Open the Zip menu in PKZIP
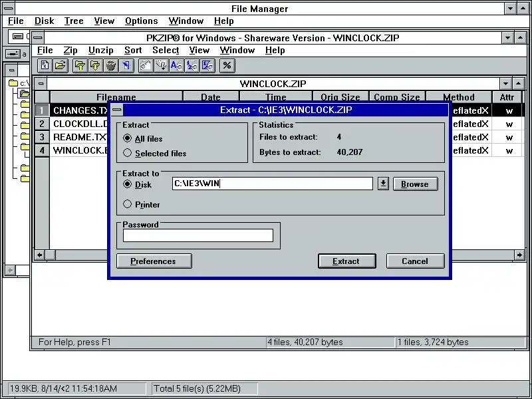532x399 pixels. [x=70, y=51]
